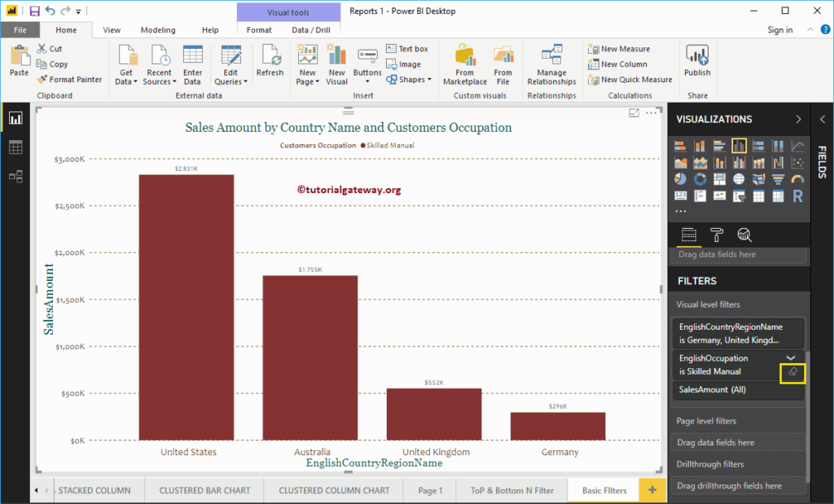Pick the Pie chart visualization
This screenshot has height=504, width=834.
click(680, 179)
